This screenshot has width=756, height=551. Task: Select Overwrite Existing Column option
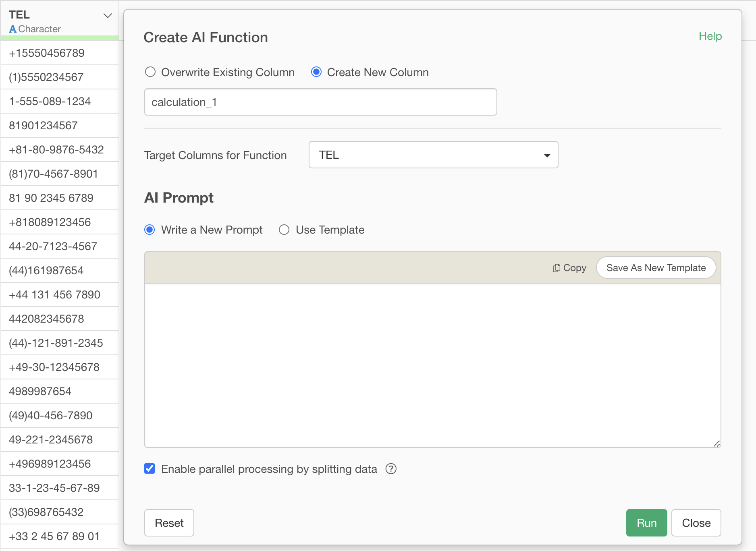[150, 72]
